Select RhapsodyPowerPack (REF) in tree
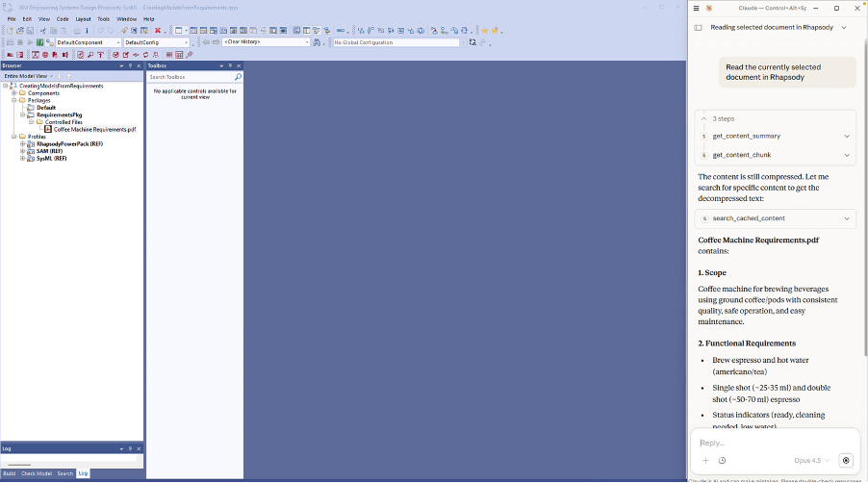Image resolution: width=868 pixels, height=483 pixels. pyautogui.click(x=69, y=144)
